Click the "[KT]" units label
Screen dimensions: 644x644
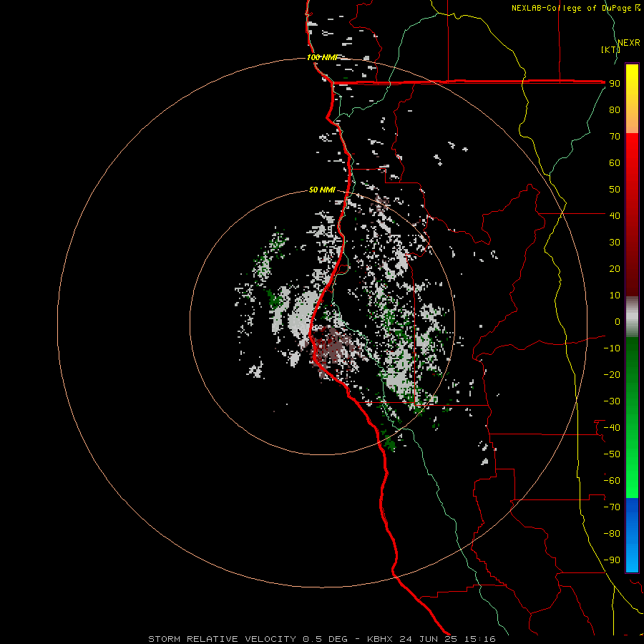[x=610, y=49]
